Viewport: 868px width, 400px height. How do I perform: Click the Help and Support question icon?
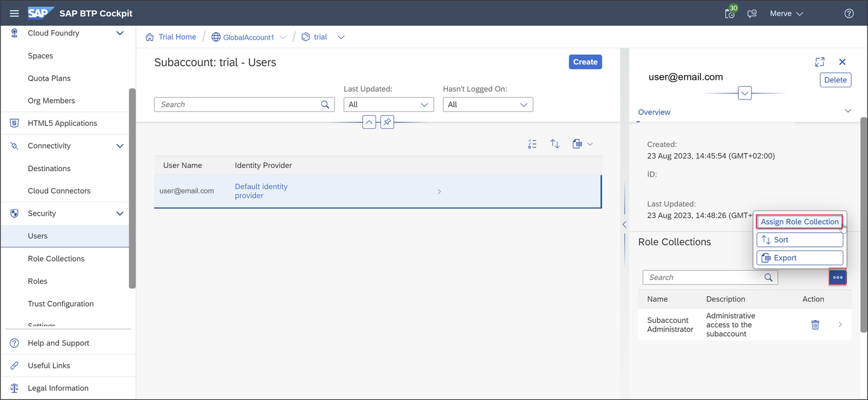click(14, 343)
